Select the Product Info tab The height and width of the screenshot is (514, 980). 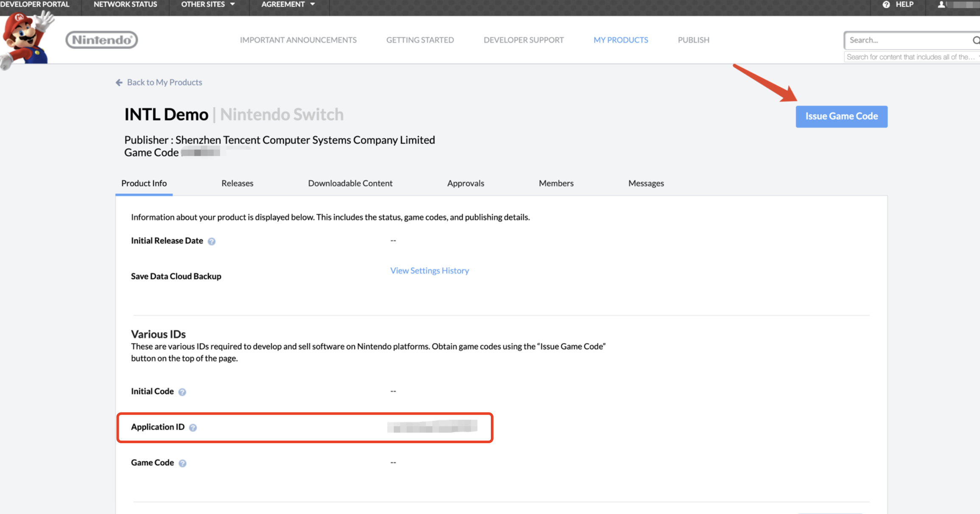point(144,183)
